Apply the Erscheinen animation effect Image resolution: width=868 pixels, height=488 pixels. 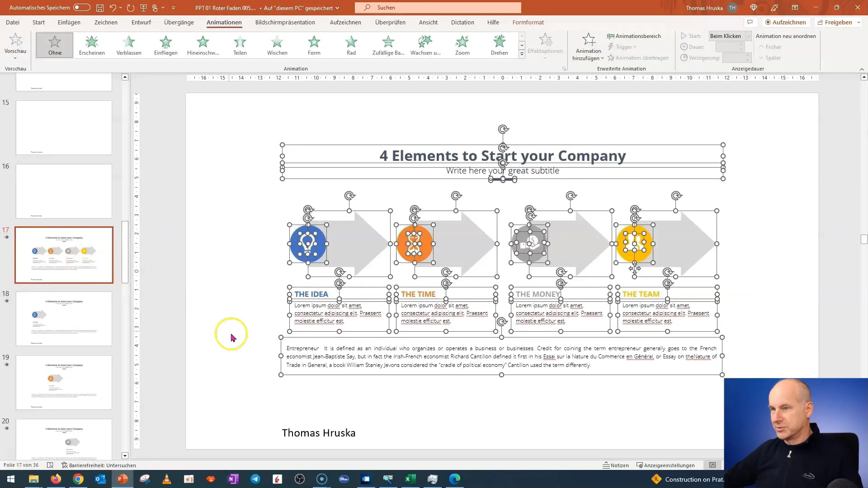pyautogui.click(x=92, y=45)
